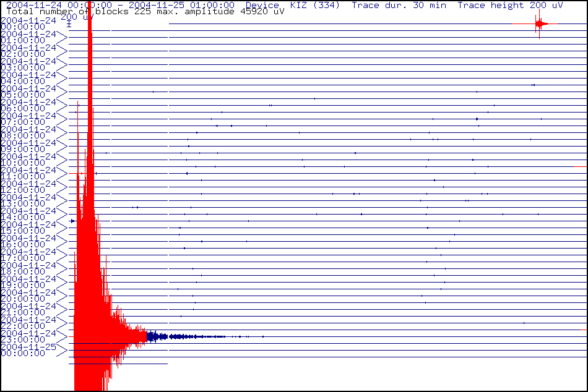Select the 2004-11-24 11:00:00 time label
This screenshot has width=588, height=392.
point(28,173)
